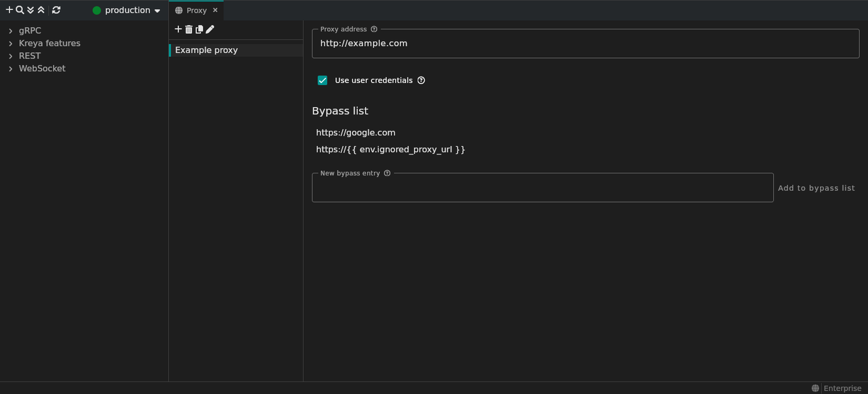Duplicate the proxy with the copy icon
This screenshot has height=394, width=868.
(x=199, y=29)
